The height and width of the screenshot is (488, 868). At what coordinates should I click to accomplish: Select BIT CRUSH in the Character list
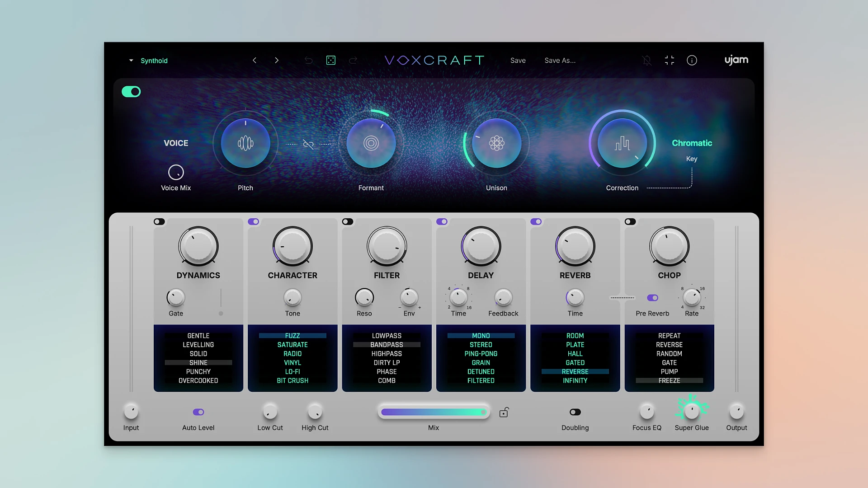tap(292, 380)
